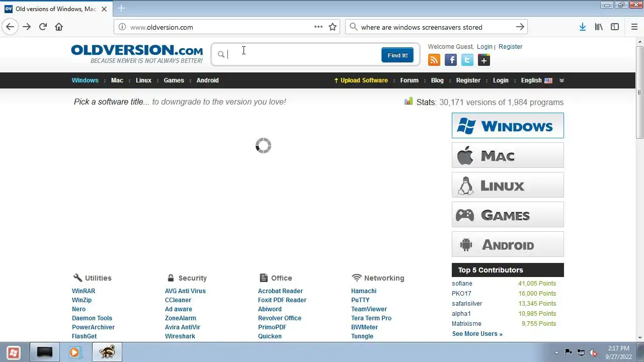Screen dimensions: 644x362
Task: Click the browser forward arrow
Action: 27,27
